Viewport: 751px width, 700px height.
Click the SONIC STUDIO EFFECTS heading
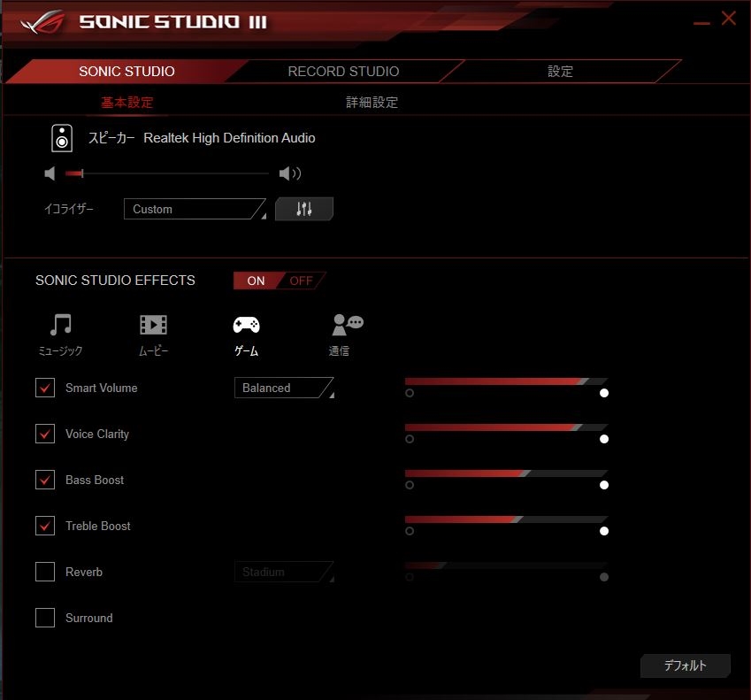(x=115, y=281)
